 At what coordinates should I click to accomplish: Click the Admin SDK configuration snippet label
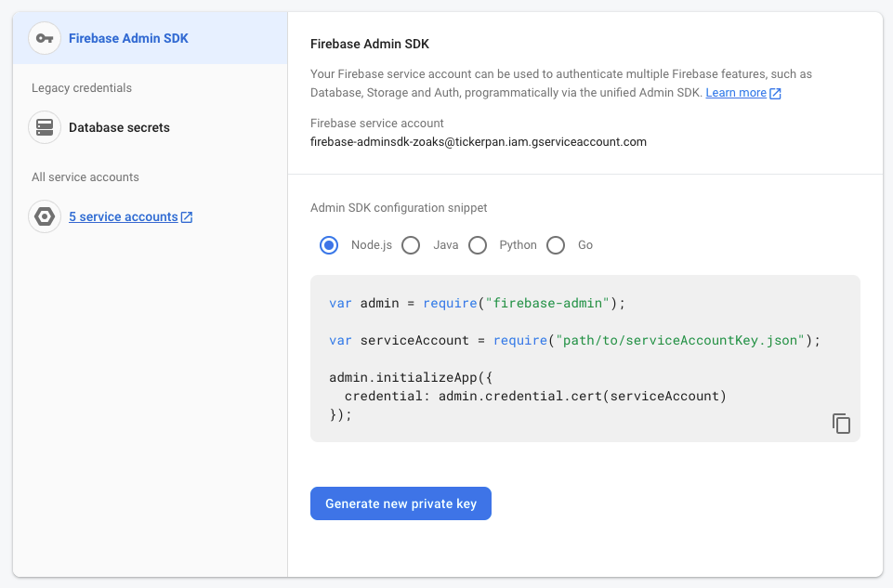399,208
